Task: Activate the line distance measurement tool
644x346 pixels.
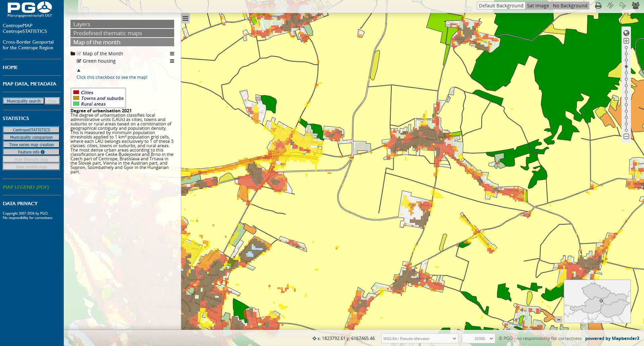Action: point(610,6)
